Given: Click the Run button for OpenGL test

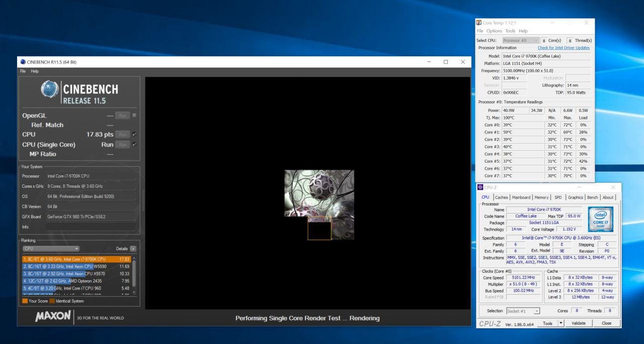Looking at the screenshot, I should tap(122, 115).
